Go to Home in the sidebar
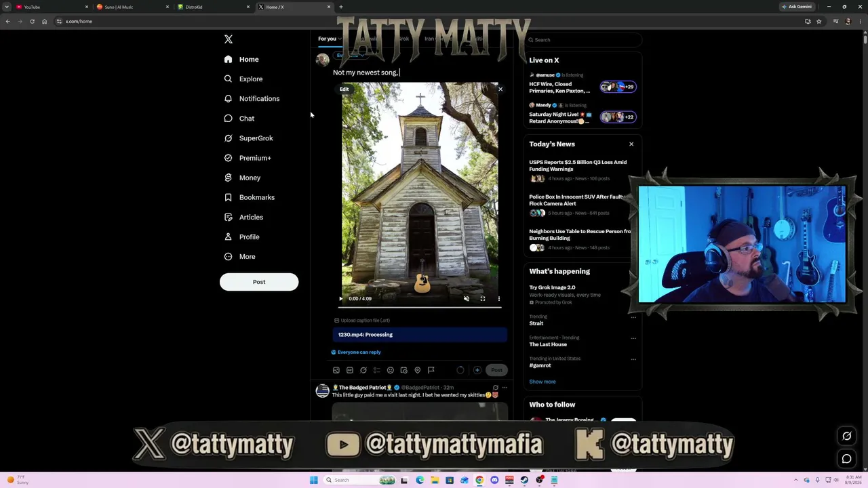The height and width of the screenshot is (488, 868). coord(242,60)
